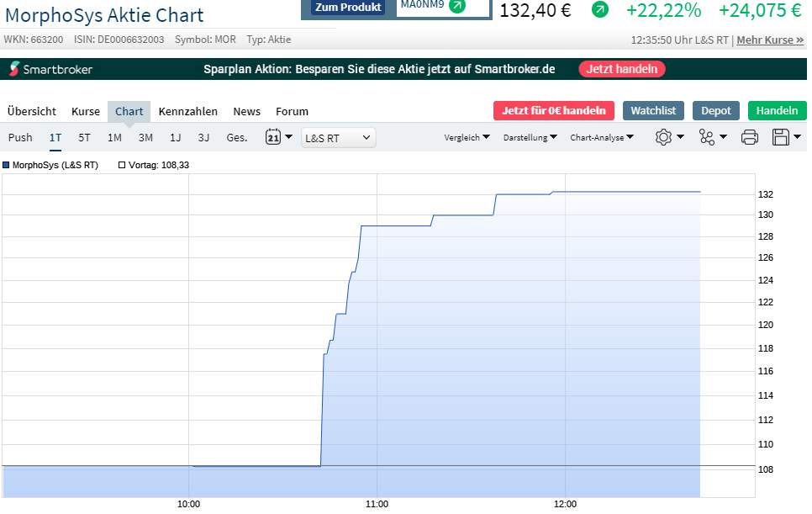Switch to the Kurse tab
Viewport: 812px width, 514px height.
pyautogui.click(x=86, y=111)
